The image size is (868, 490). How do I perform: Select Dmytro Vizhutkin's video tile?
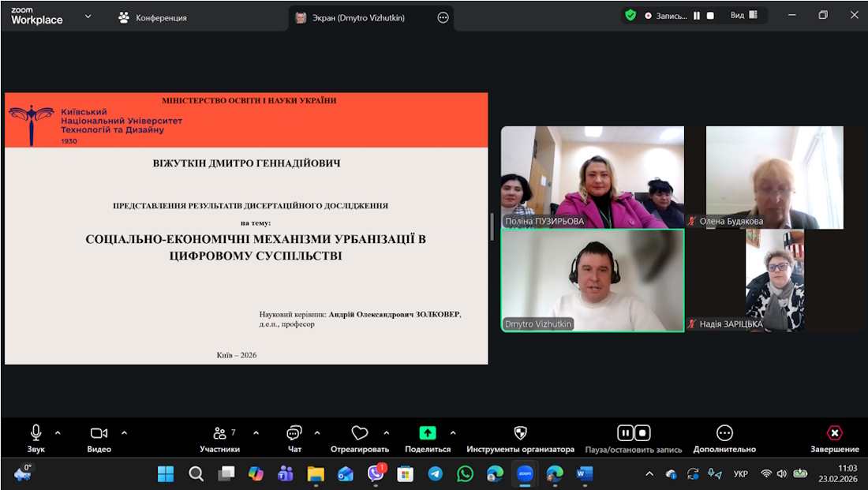593,280
